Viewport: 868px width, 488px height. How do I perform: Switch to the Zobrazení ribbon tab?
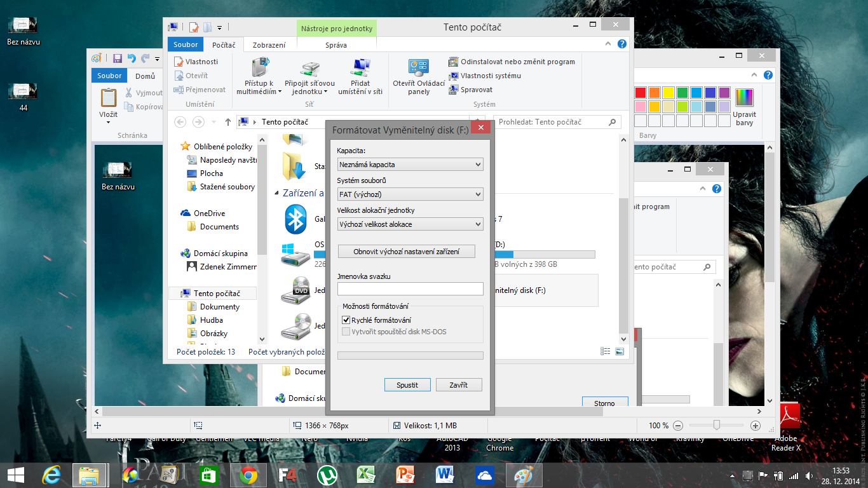tap(269, 45)
